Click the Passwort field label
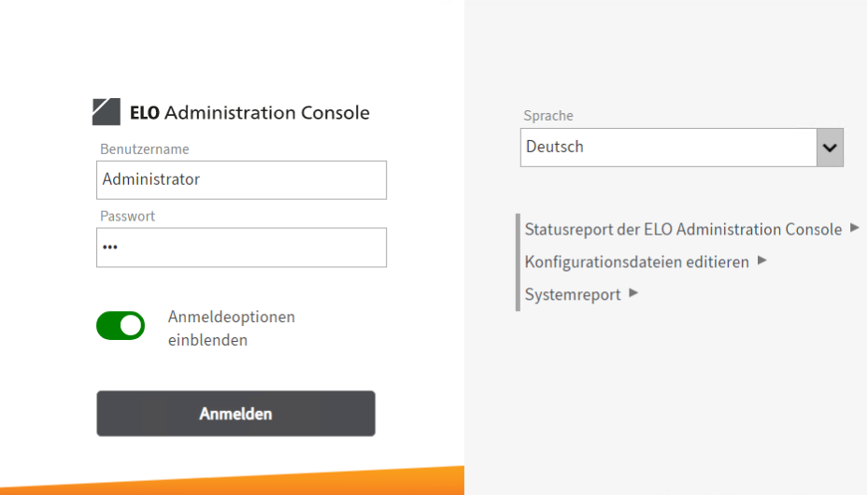The image size is (868, 495). 128,216
